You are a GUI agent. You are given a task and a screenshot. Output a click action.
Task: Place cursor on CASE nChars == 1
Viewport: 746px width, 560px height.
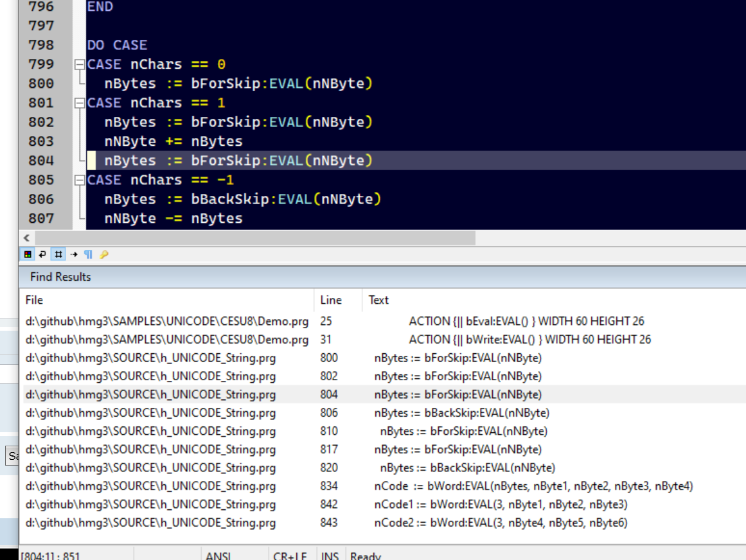[156, 103]
